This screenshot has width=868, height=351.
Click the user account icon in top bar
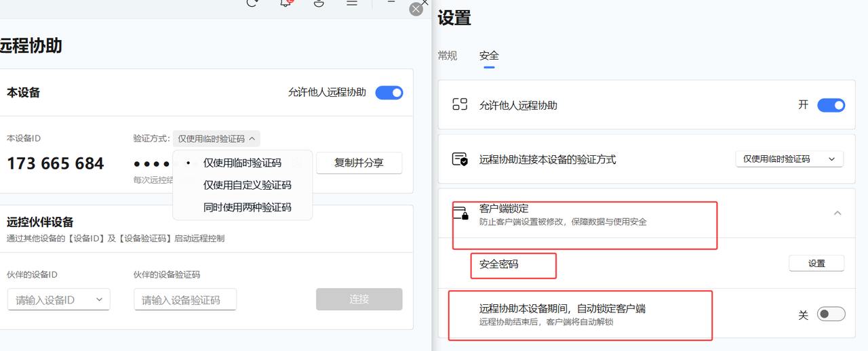(x=319, y=3)
